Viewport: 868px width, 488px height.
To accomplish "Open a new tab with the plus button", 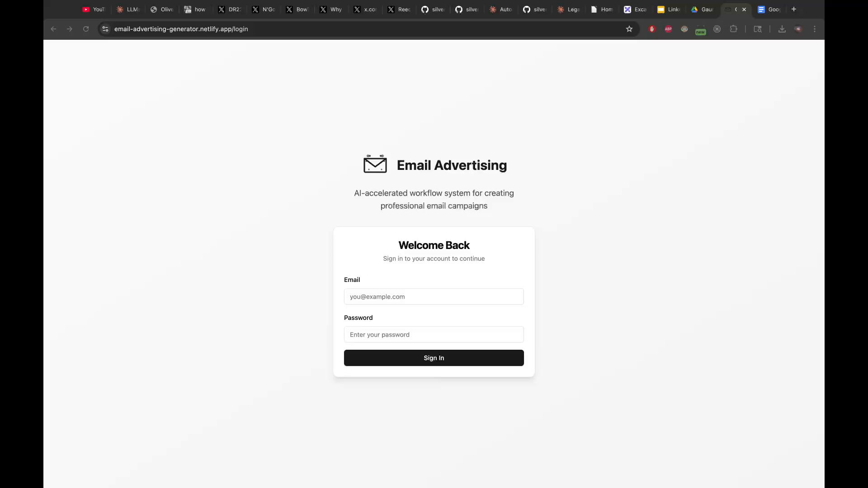I will pos(793,9).
